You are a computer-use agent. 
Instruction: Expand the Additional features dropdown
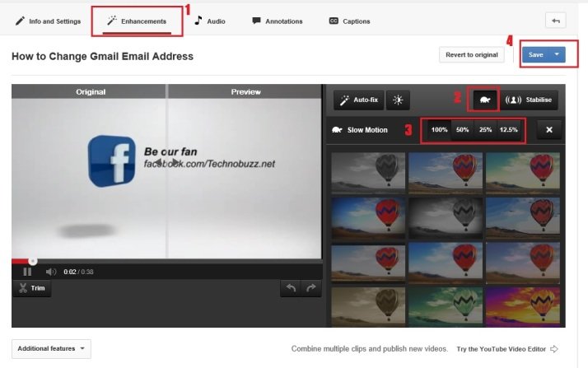tap(51, 348)
